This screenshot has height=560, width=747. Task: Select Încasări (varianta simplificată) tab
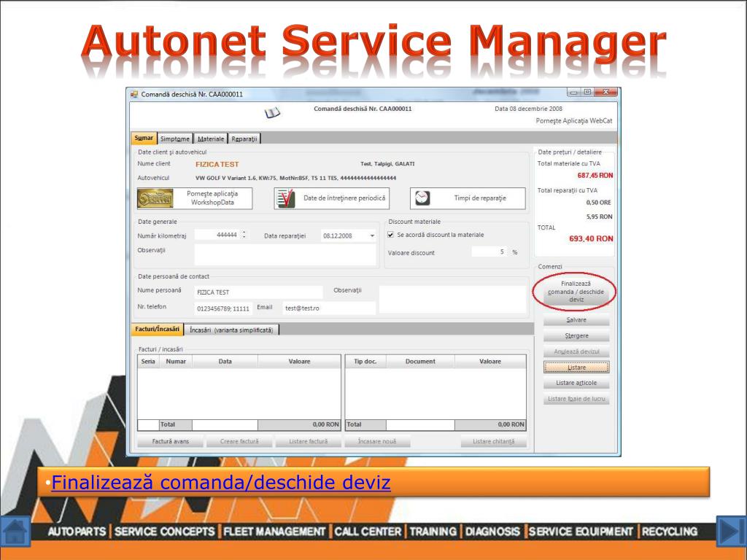coord(231,330)
